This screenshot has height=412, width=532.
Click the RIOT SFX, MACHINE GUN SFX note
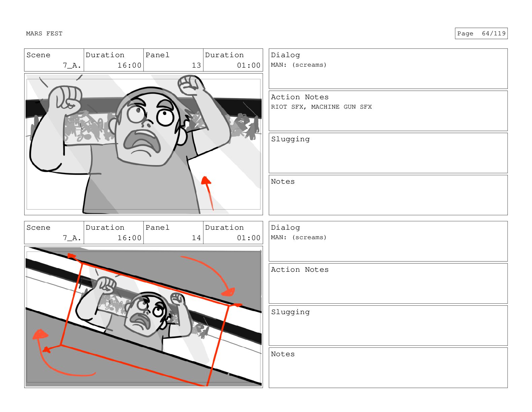click(321, 107)
